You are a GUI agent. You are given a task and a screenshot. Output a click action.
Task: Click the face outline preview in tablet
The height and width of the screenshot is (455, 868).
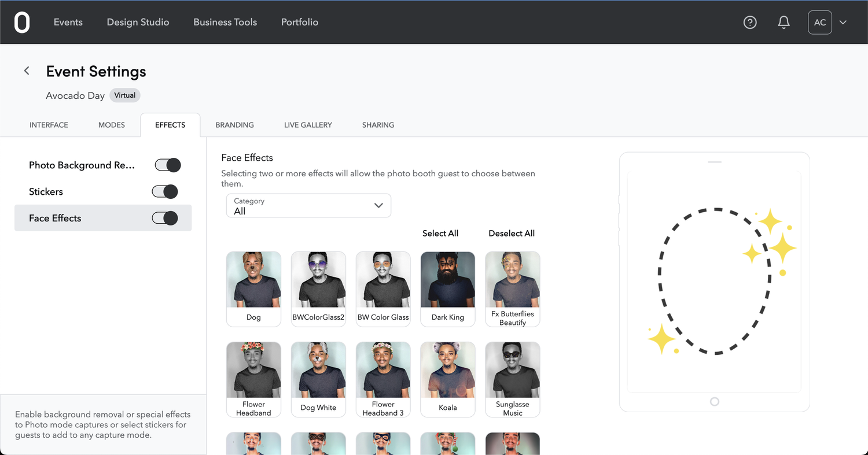pyautogui.click(x=715, y=281)
